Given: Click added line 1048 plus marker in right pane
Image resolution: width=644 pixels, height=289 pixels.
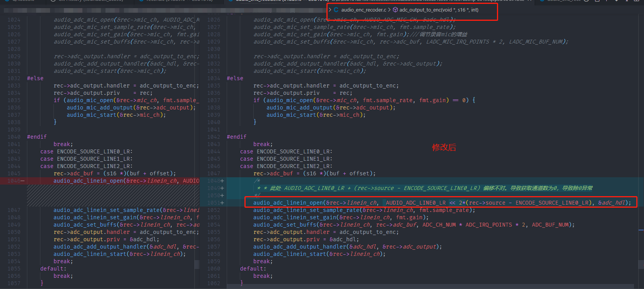Looking at the screenshot, I should 222,181.
